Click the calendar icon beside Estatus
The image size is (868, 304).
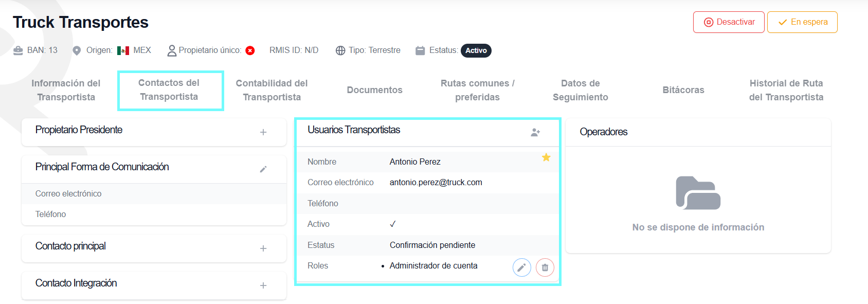420,50
